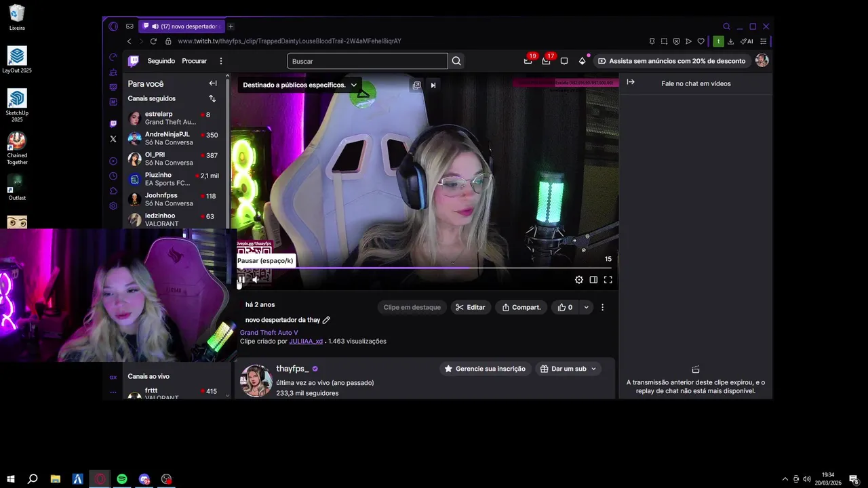The height and width of the screenshot is (488, 868).
Task: Click the skip-next icon atop the video
Action: 433,85
